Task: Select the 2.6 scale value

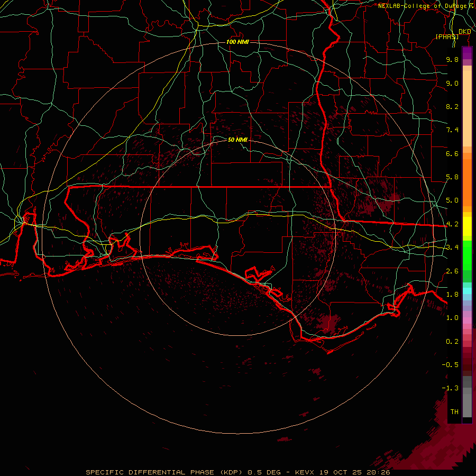Action: click(452, 271)
